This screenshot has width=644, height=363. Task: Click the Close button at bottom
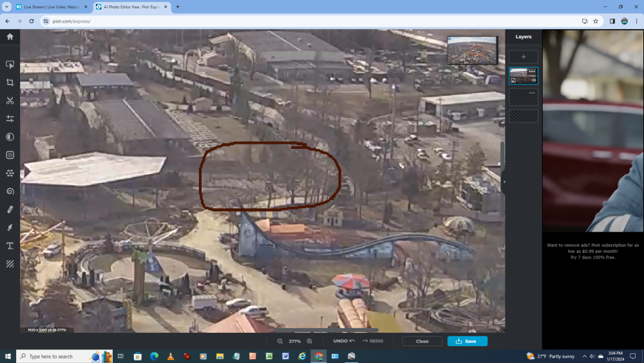point(422,341)
